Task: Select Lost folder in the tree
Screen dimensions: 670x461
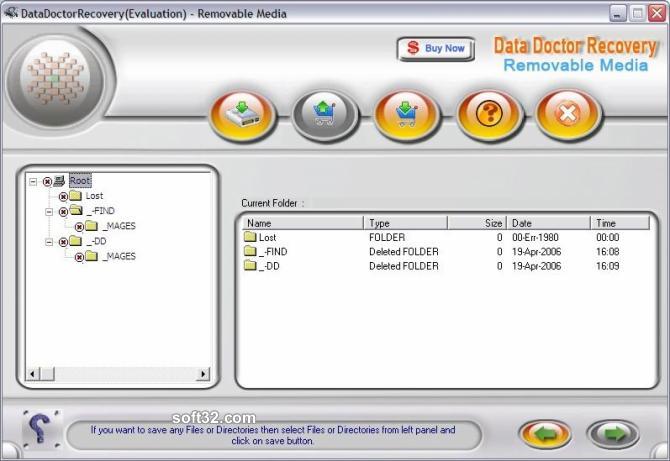Action: (94, 196)
